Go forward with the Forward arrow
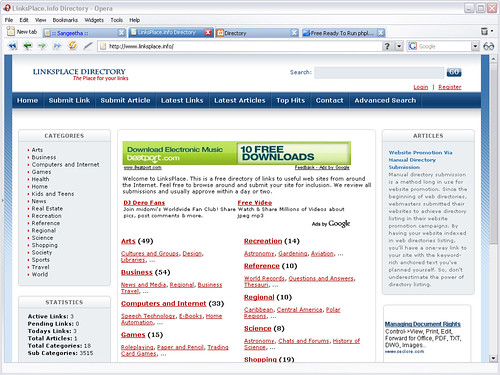Screen dimensions: 500x375 [42, 46]
